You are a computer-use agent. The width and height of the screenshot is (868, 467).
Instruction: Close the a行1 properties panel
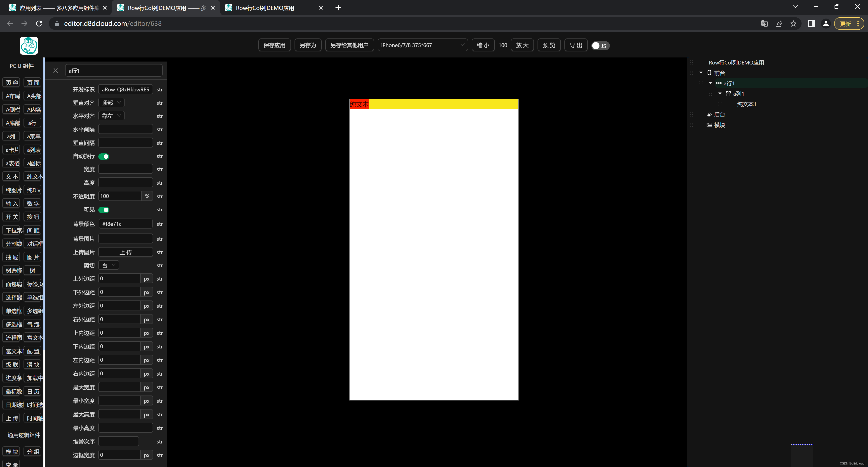click(x=56, y=70)
